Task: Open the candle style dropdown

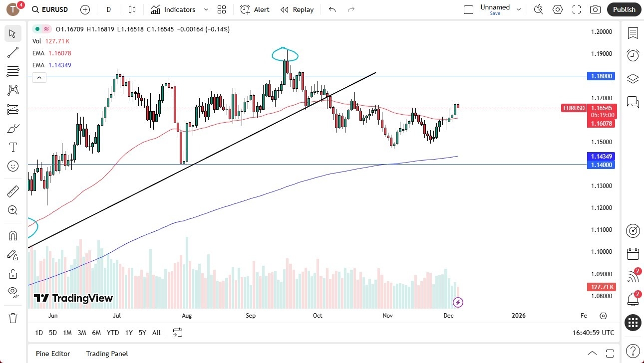Action: (131, 9)
